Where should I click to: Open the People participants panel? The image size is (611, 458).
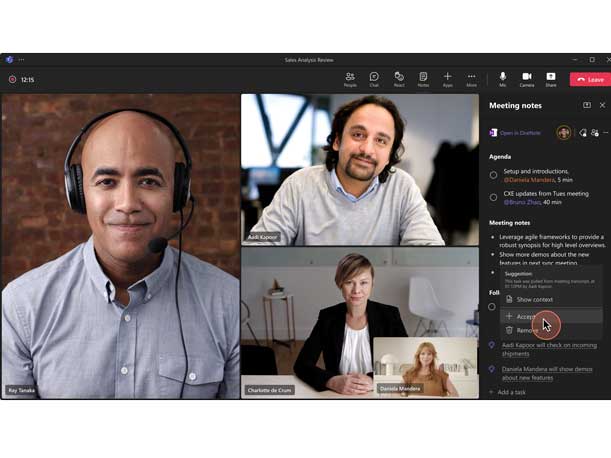350,79
